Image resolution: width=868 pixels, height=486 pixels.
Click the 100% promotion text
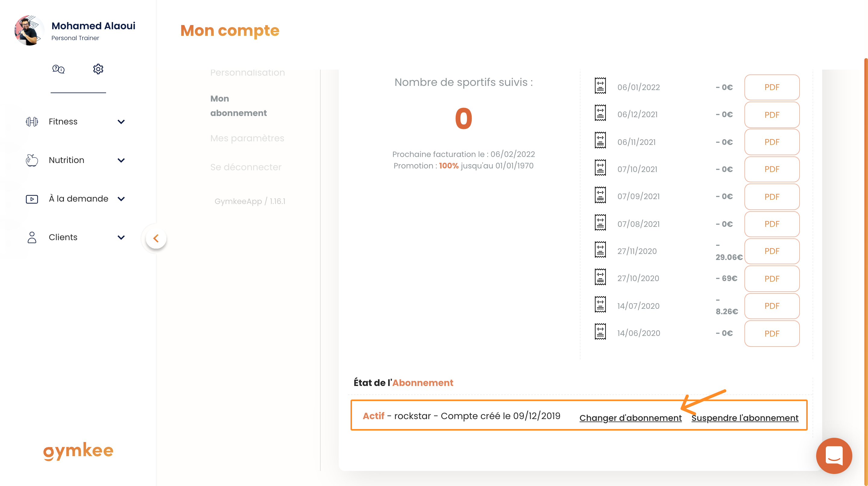click(448, 166)
